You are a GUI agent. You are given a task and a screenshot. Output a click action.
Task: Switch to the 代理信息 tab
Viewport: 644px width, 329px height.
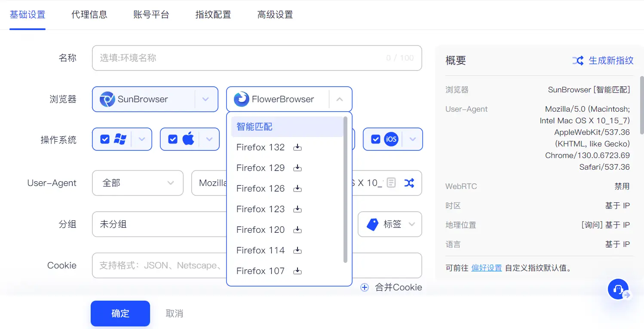[x=89, y=15]
